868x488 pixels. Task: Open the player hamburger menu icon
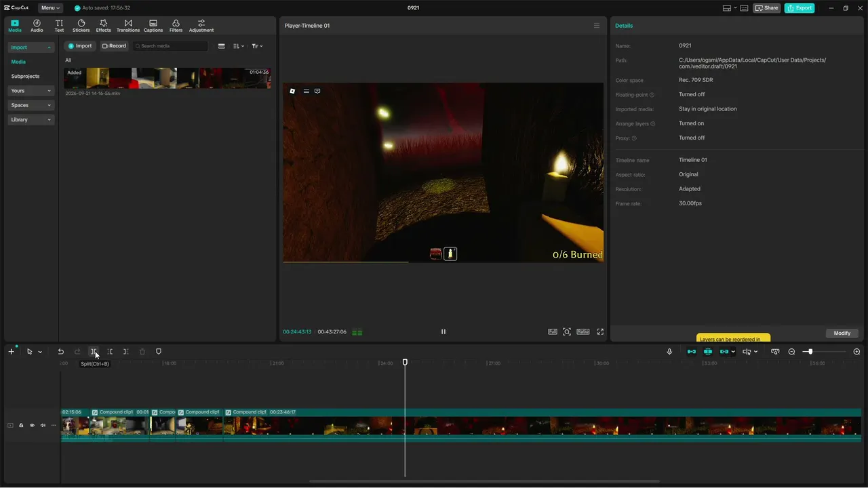click(x=597, y=26)
